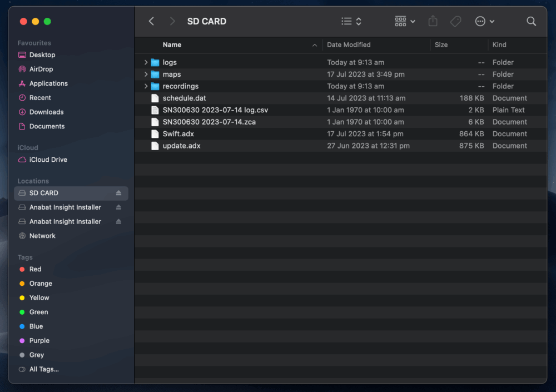Viewport: 556px width, 392px height.
Task: Open the Finder search magnifier
Action: coord(531,21)
